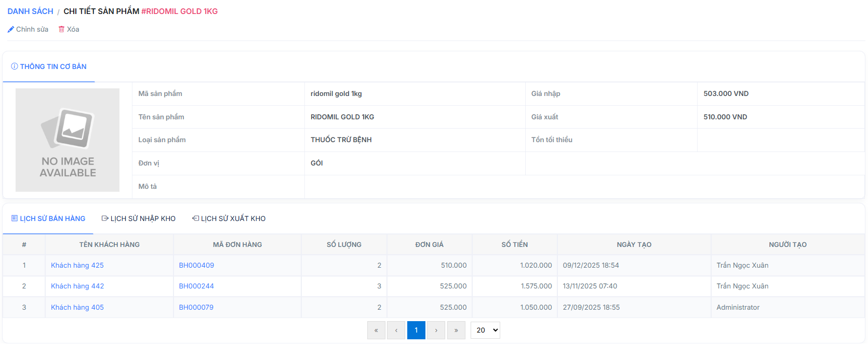The height and width of the screenshot is (345, 868).
Task: Switch to Lịch sử nhập kho tab
Action: point(139,219)
